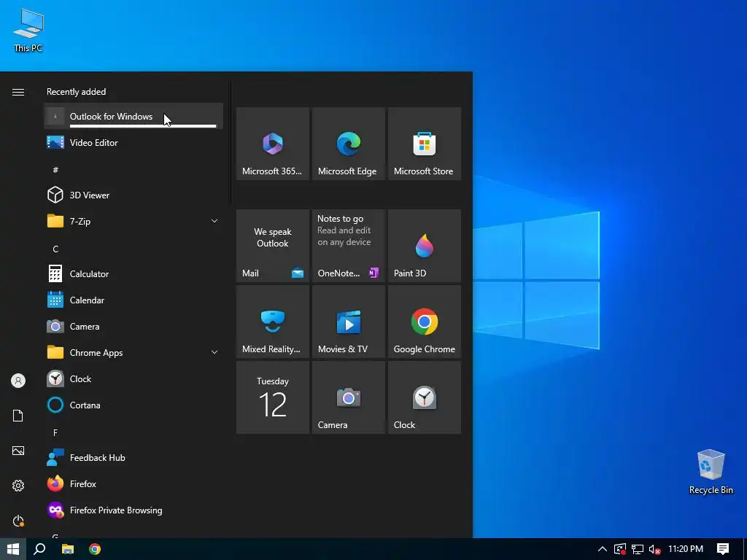Click the Windows Start button
Screen dimensions: 747x560
[x=13, y=549]
